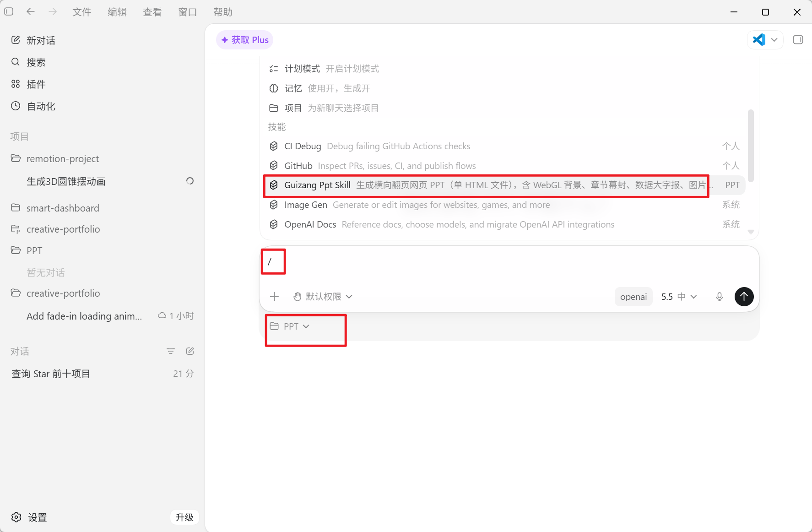Viewport: 812px width, 532px height.
Task: Choose the Image Gen skill
Action: coord(504,205)
